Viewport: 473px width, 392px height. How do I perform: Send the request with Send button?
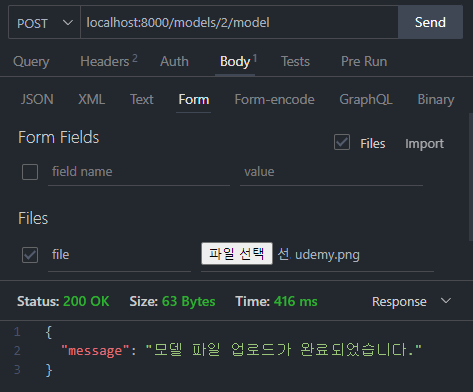pos(430,22)
